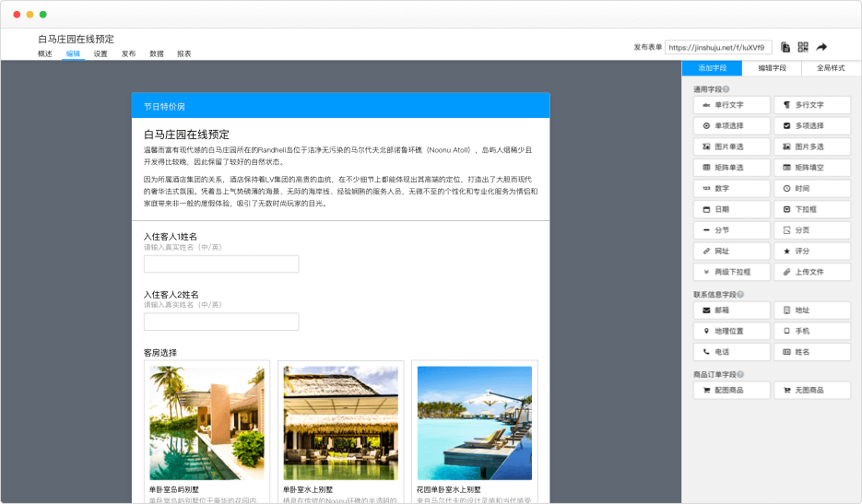Image resolution: width=862 pixels, height=504 pixels.
Task: Add a 邮箱 email field
Action: point(732,311)
